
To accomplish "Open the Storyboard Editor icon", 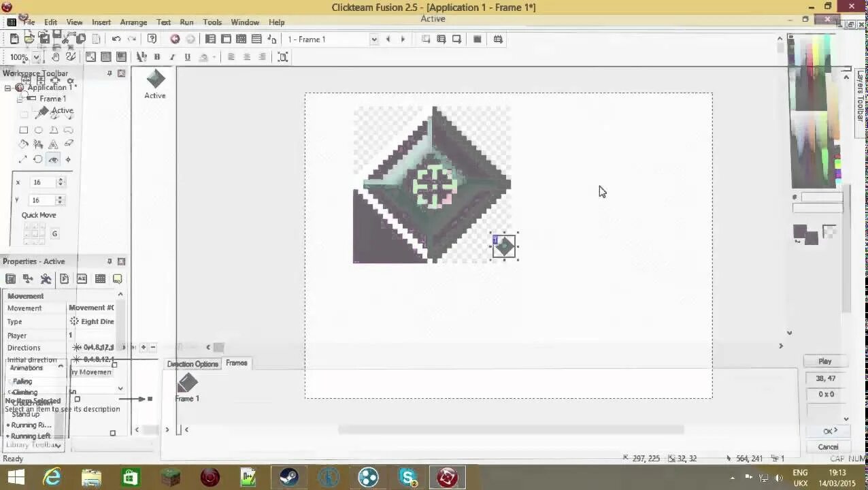I will click(x=211, y=39).
